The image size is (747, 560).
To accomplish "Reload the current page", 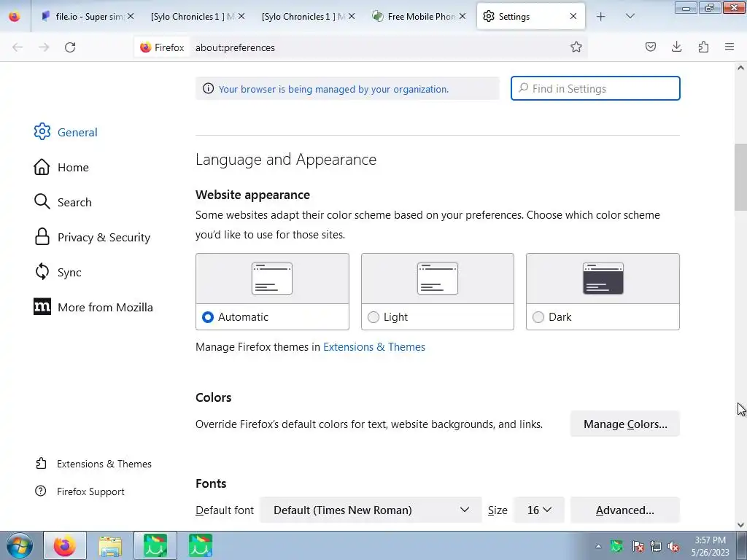I will (70, 47).
